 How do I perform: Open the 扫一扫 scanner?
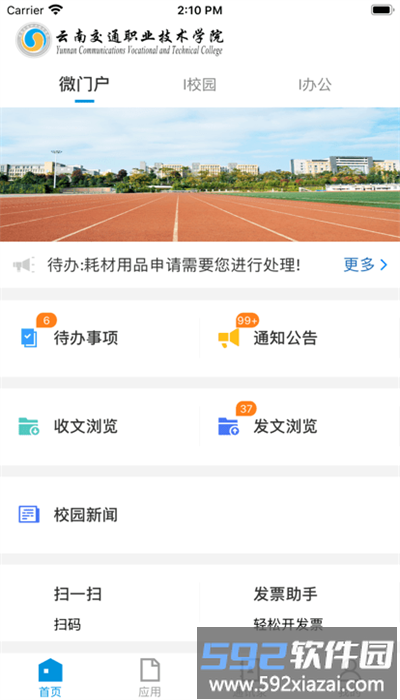coord(78,594)
